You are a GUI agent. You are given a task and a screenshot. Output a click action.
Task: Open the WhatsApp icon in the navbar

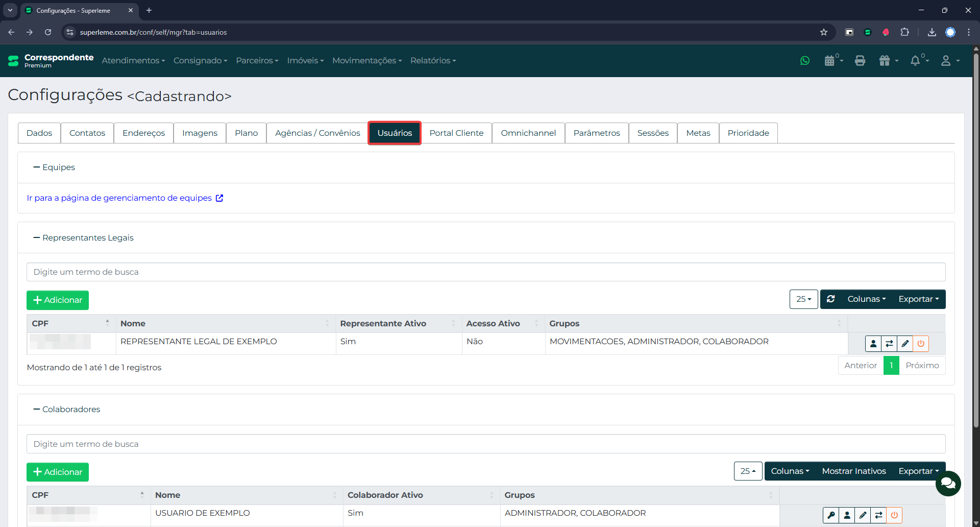tap(805, 61)
